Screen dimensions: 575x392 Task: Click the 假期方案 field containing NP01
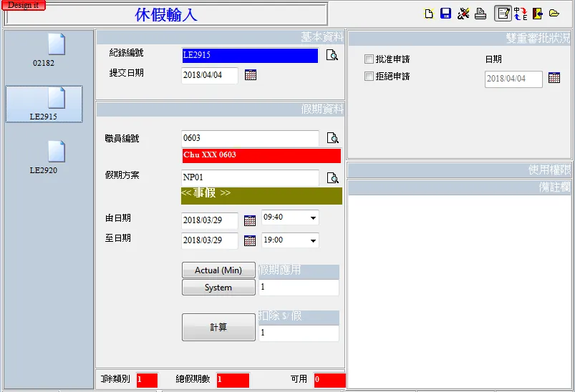250,178
